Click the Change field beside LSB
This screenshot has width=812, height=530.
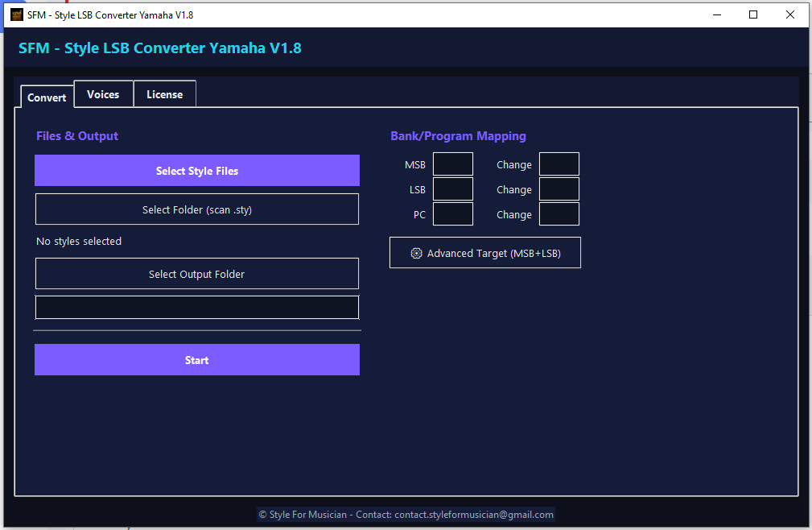point(559,189)
